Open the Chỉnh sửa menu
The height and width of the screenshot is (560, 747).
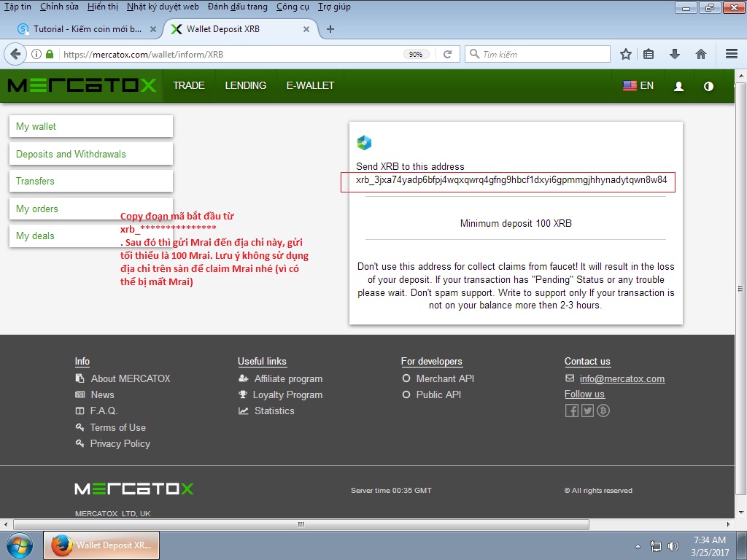click(x=60, y=7)
